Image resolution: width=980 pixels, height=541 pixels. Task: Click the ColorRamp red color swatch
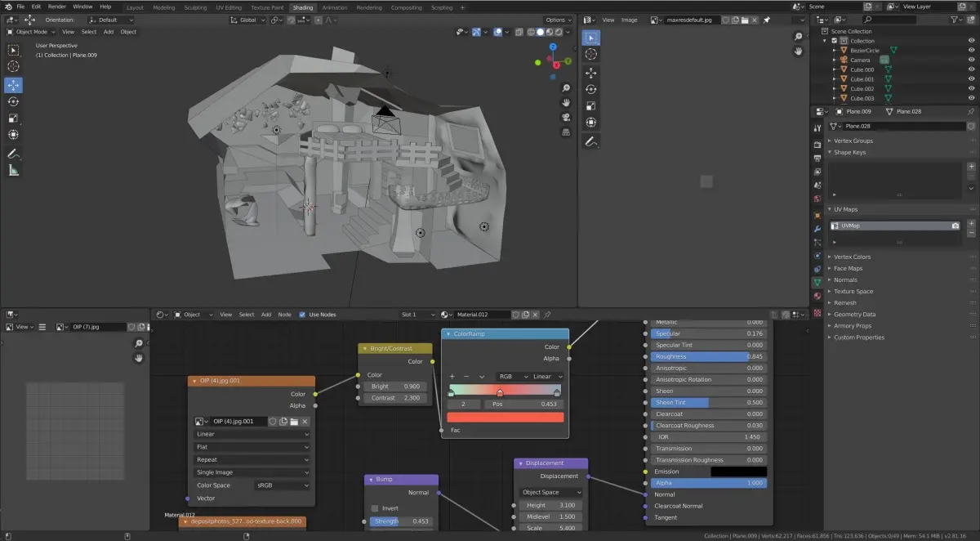click(x=505, y=418)
